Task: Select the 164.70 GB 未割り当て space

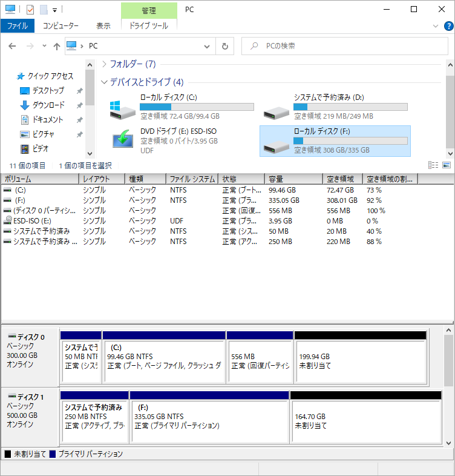Action: [x=366, y=417]
